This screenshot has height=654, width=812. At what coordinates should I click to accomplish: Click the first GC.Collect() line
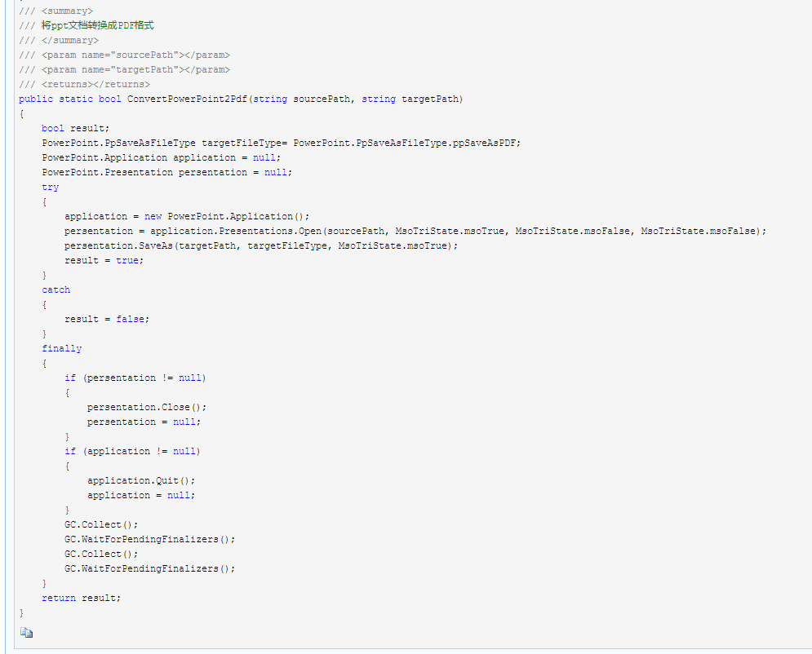point(101,524)
